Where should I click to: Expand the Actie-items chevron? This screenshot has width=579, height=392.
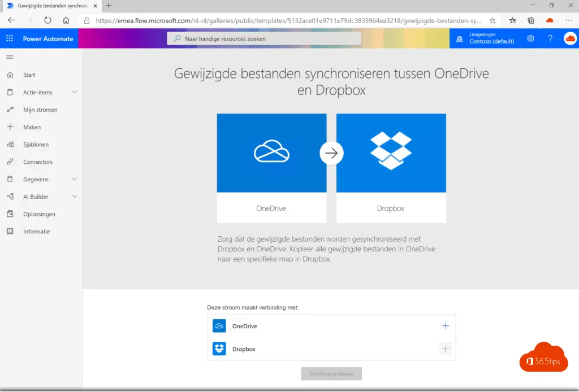point(74,92)
